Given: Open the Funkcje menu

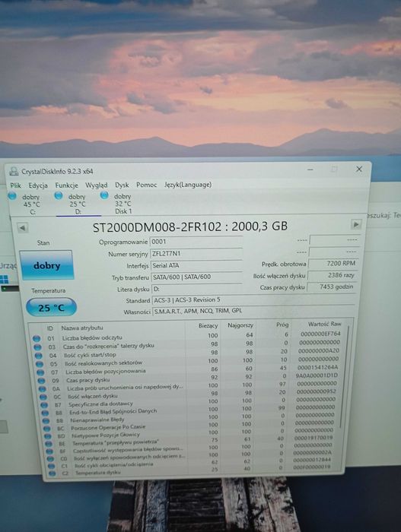Looking at the screenshot, I should (67, 185).
